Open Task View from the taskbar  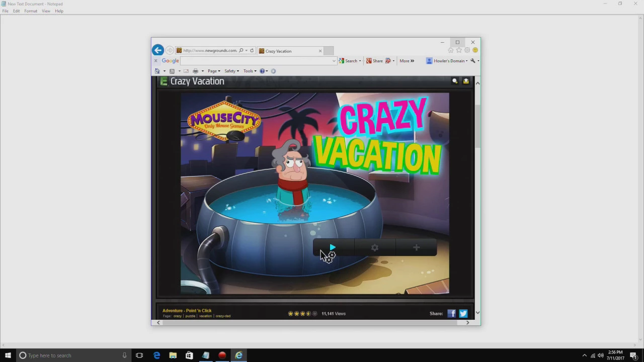(x=139, y=355)
